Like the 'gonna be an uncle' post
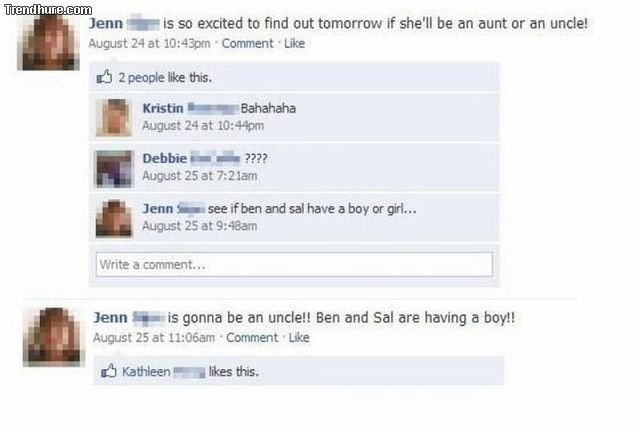Screen dimensions: 640x433 pyautogui.click(x=299, y=338)
